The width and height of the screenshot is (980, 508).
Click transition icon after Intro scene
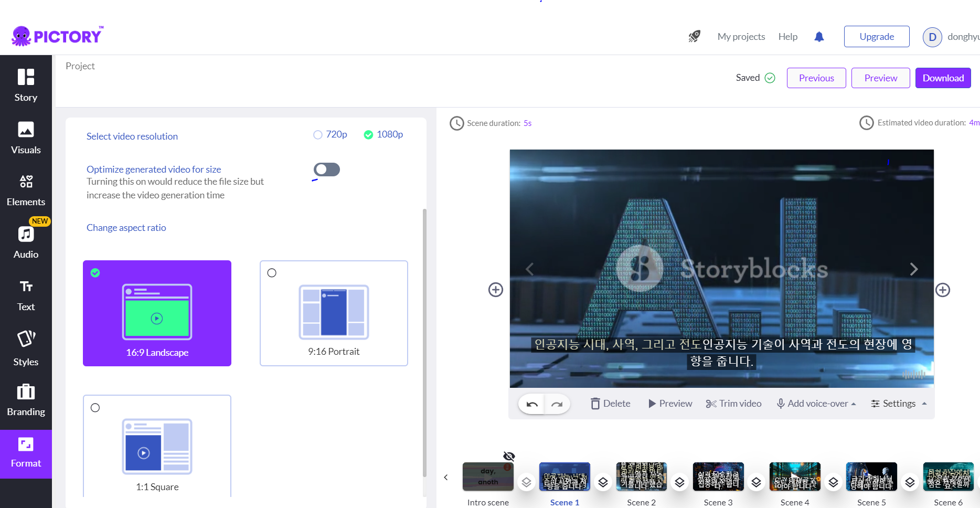coord(526,482)
